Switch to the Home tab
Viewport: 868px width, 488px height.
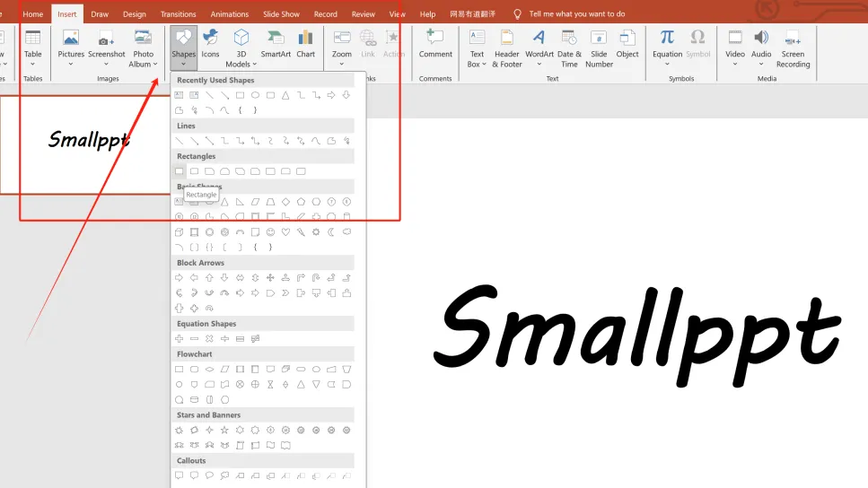[32, 13]
